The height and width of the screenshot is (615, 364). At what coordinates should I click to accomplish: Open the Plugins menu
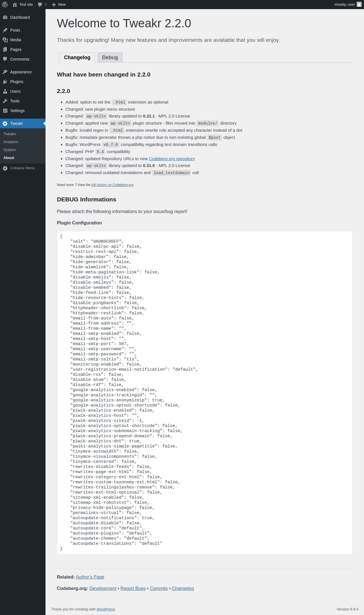tap(17, 82)
